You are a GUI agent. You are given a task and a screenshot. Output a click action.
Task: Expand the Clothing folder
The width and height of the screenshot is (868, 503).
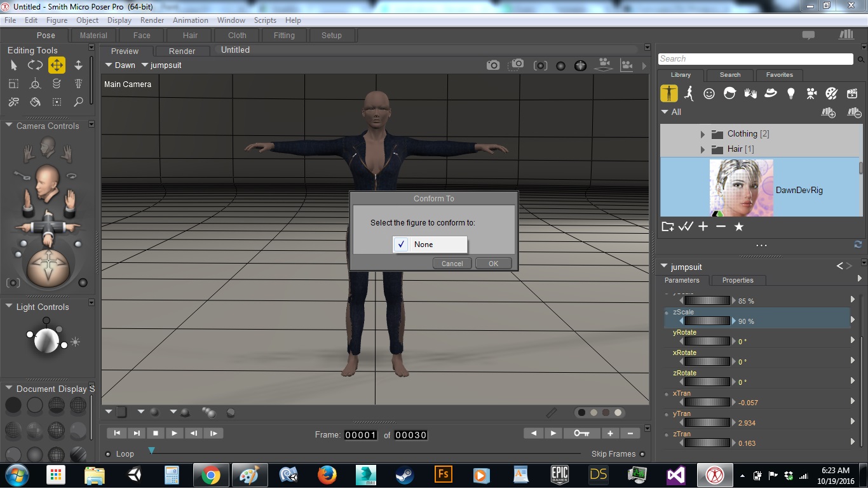702,134
